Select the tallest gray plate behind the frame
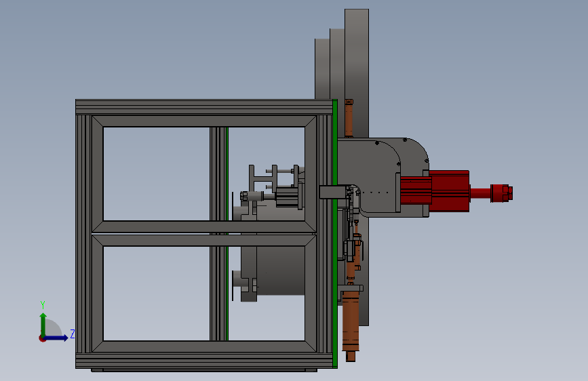This screenshot has width=588, height=381. click(x=357, y=73)
